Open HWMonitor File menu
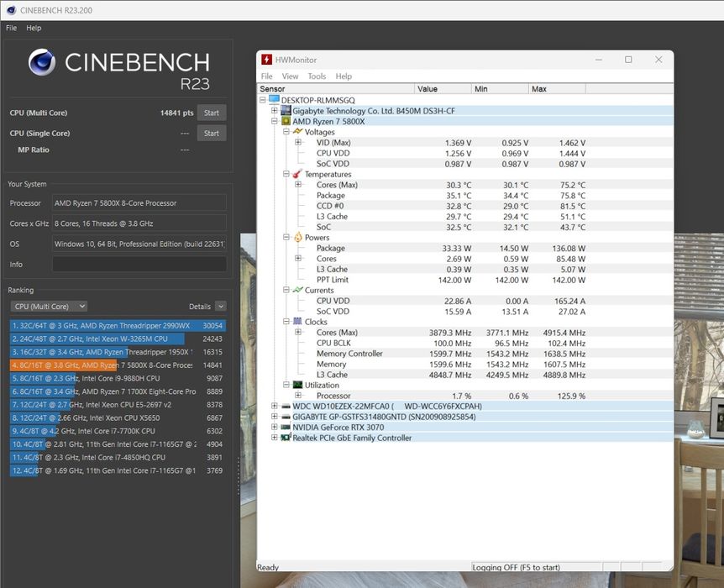 tap(267, 76)
